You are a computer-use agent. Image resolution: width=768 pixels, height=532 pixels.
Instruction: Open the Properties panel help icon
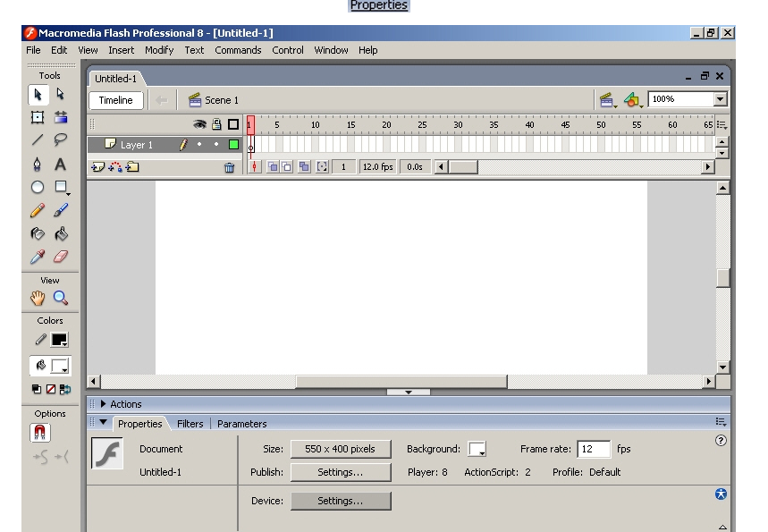click(721, 441)
